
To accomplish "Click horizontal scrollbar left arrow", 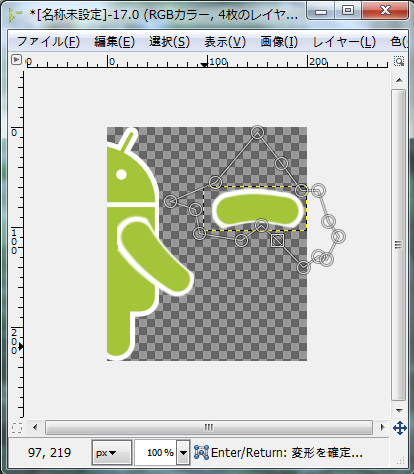I will [35, 427].
